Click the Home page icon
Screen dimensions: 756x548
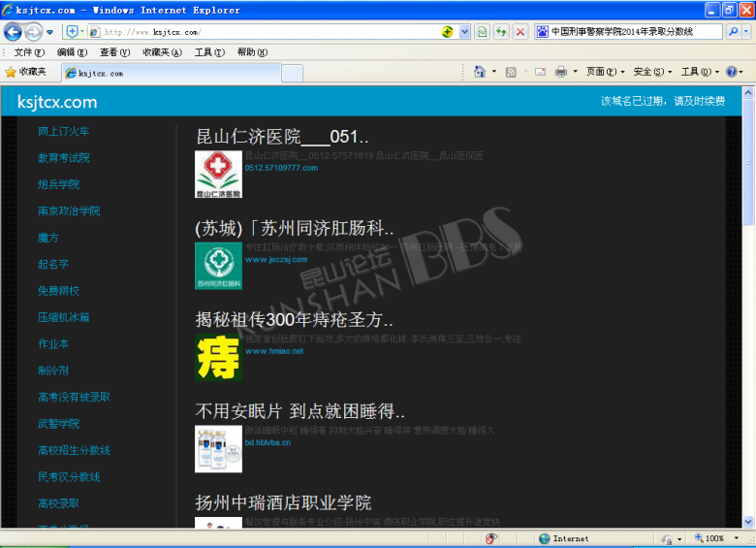(x=479, y=72)
